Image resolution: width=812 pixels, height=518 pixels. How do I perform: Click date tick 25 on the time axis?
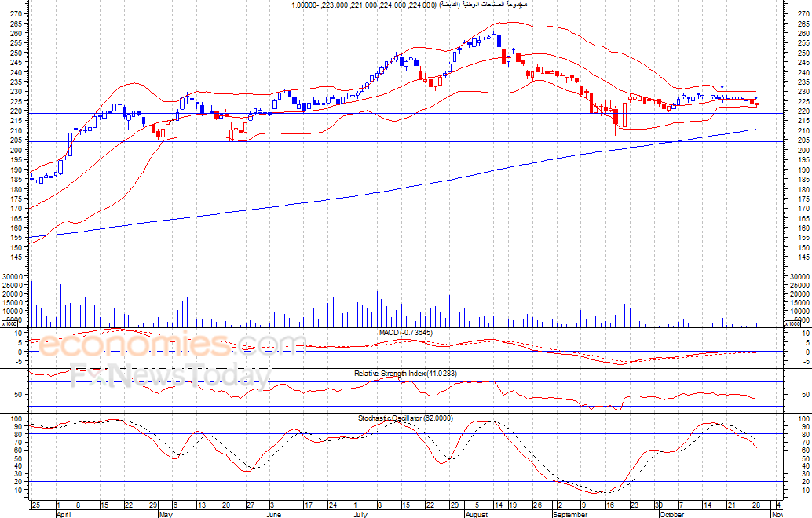36,505
